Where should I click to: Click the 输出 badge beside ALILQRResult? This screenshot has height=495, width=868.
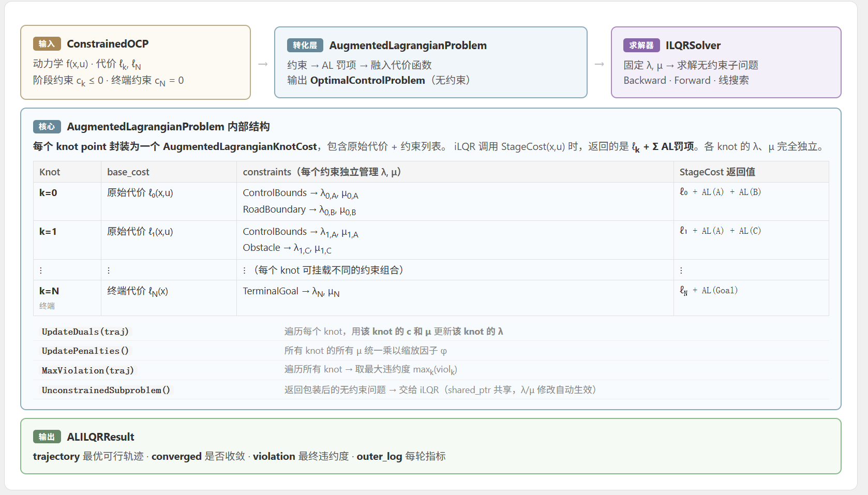click(47, 437)
